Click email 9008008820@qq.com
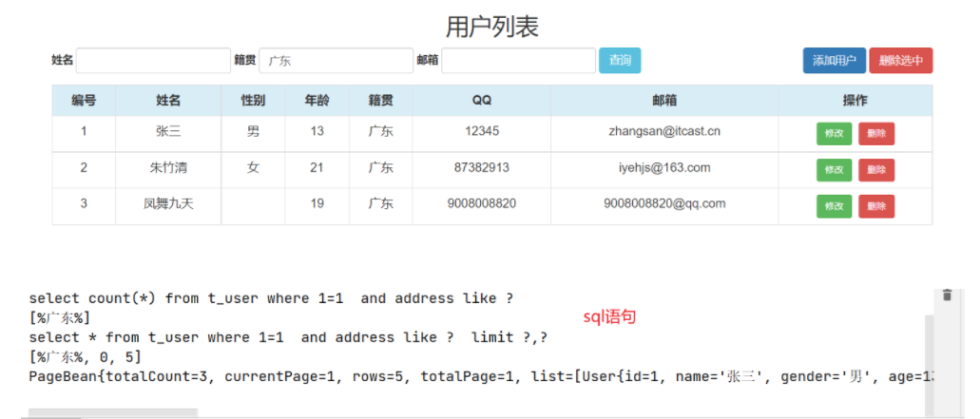980x419 pixels. 664,203
